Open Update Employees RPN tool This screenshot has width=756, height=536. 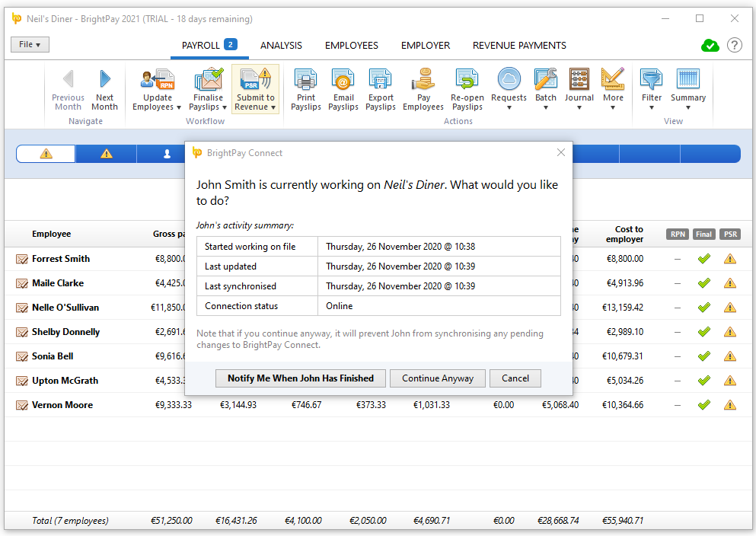(x=157, y=79)
